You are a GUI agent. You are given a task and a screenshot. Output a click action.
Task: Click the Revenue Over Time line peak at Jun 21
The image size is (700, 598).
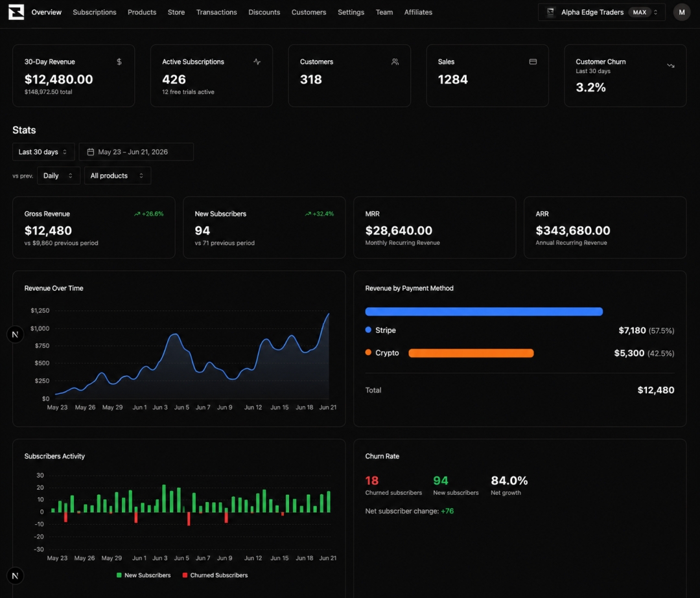click(329, 314)
